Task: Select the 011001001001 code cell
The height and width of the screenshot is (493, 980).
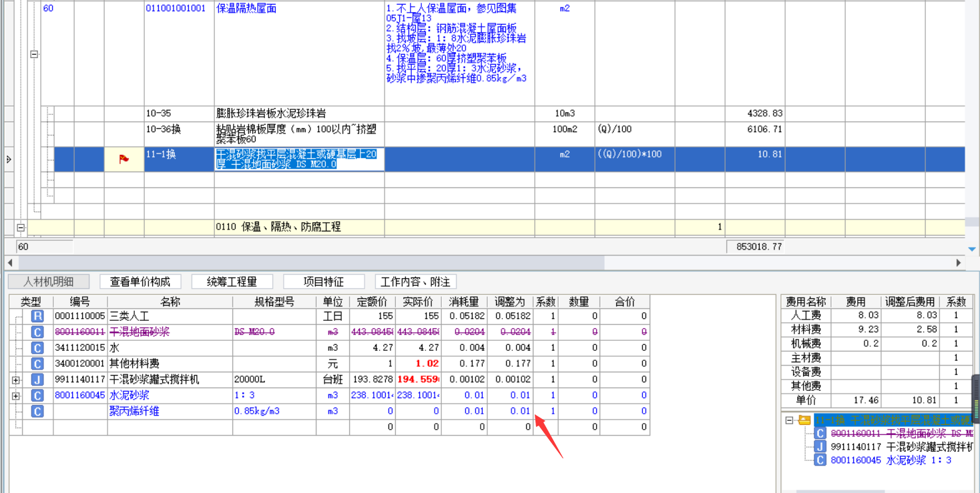Action: 179,53
